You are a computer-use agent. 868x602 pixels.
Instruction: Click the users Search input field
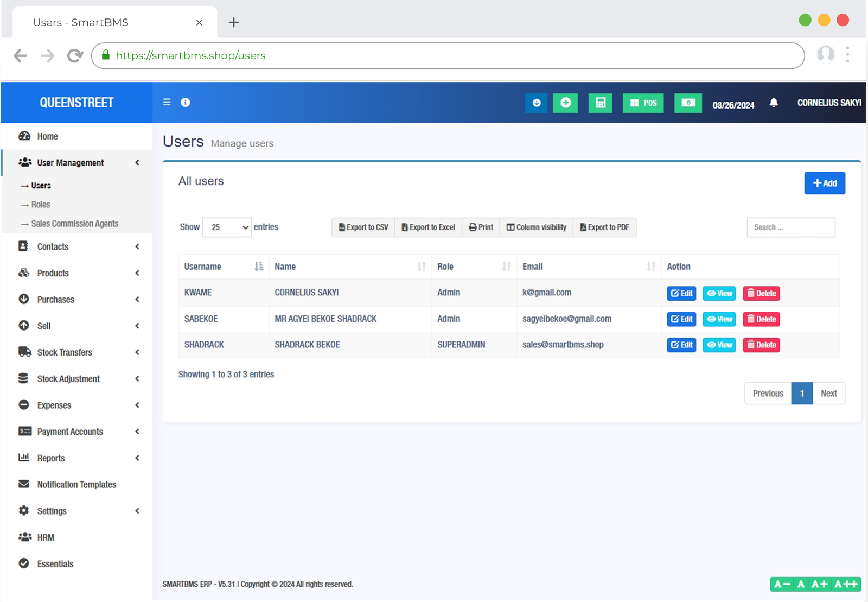[x=790, y=227]
